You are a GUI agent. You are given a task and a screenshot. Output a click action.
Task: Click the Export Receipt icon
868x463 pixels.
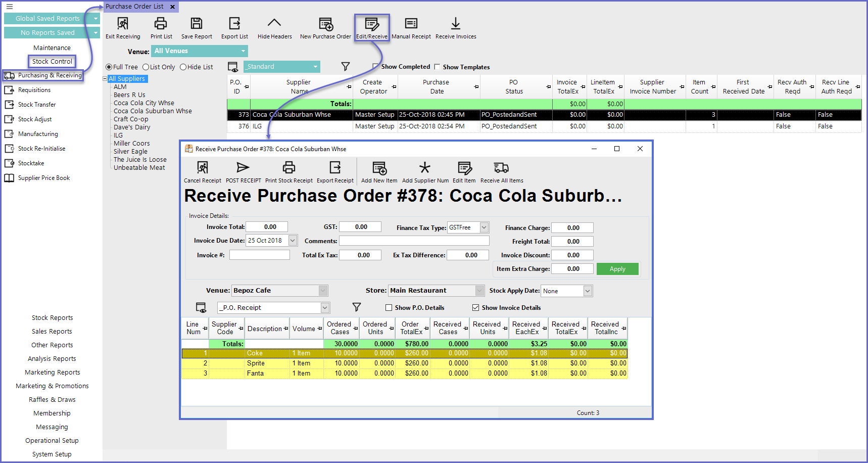pyautogui.click(x=335, y=167)
